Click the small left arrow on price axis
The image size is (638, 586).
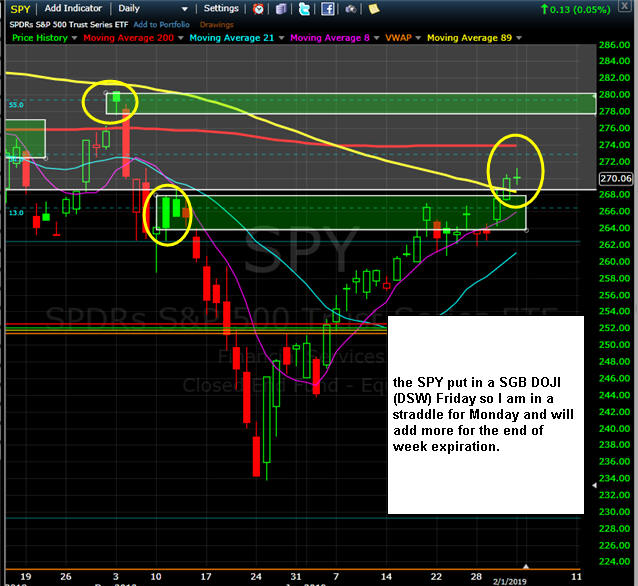(594, 485)
